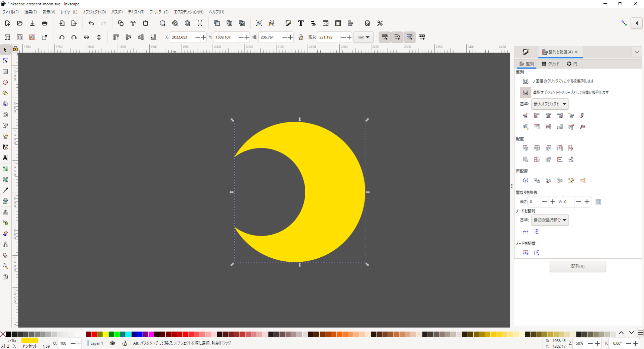Flip selection horizontally
Screen dimensions: 644x349
click(x=87, y=37)
